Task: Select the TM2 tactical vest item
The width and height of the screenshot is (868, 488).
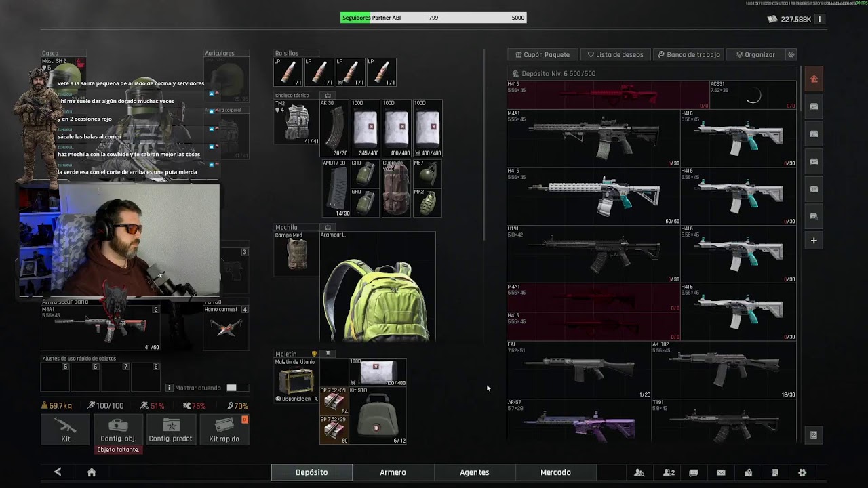Action: click(x=296, y=122)
